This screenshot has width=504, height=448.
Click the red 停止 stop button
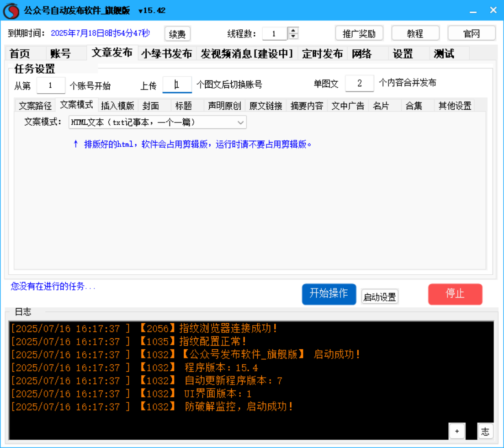pos(455,294)
